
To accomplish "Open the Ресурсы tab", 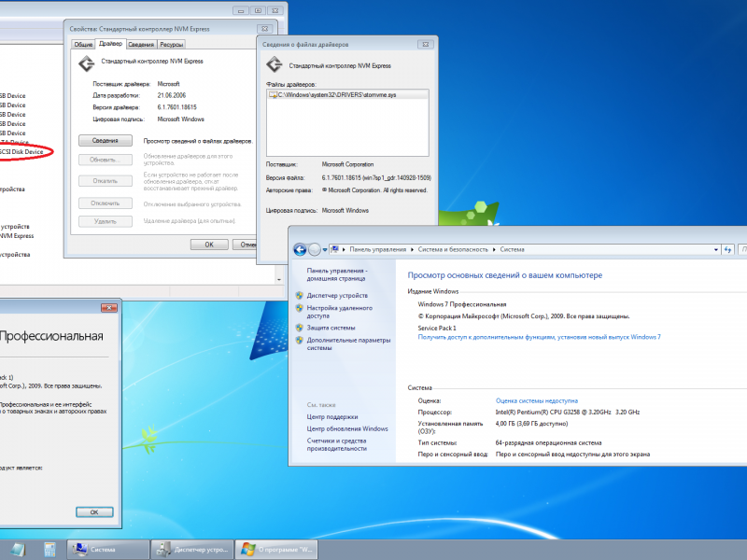I will point(172,44).
